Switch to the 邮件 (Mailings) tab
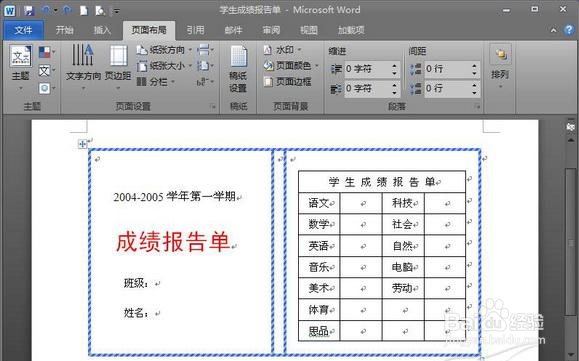Screen dimensions: 579x361 pyautogui.click(x=233, y=30)
